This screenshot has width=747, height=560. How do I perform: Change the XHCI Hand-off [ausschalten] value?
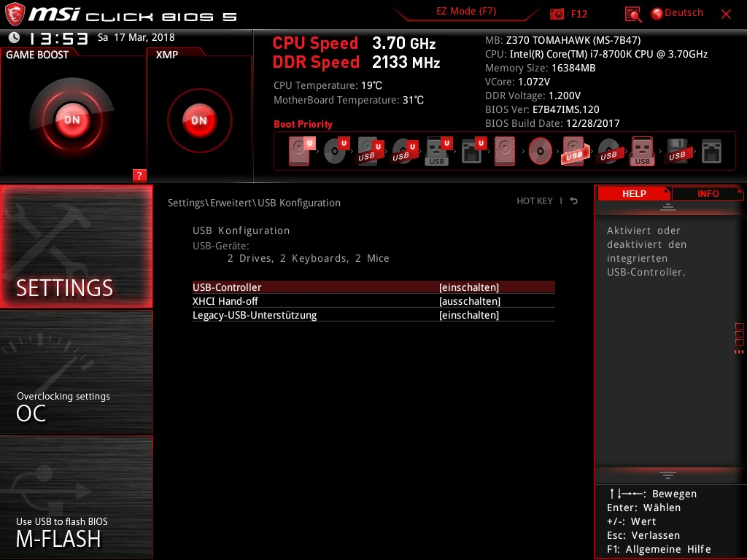[470, 301]
